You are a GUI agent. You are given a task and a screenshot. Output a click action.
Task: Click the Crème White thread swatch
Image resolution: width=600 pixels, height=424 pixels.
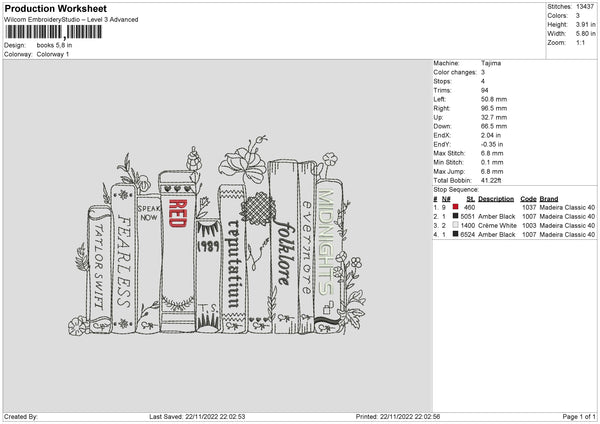455,225
